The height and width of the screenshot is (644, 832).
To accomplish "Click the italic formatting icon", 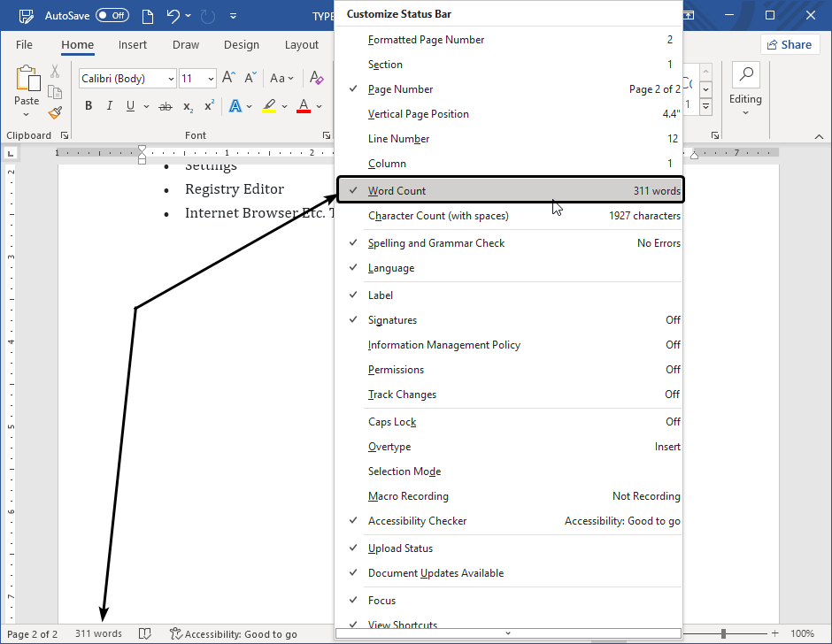I will point(110,106).
